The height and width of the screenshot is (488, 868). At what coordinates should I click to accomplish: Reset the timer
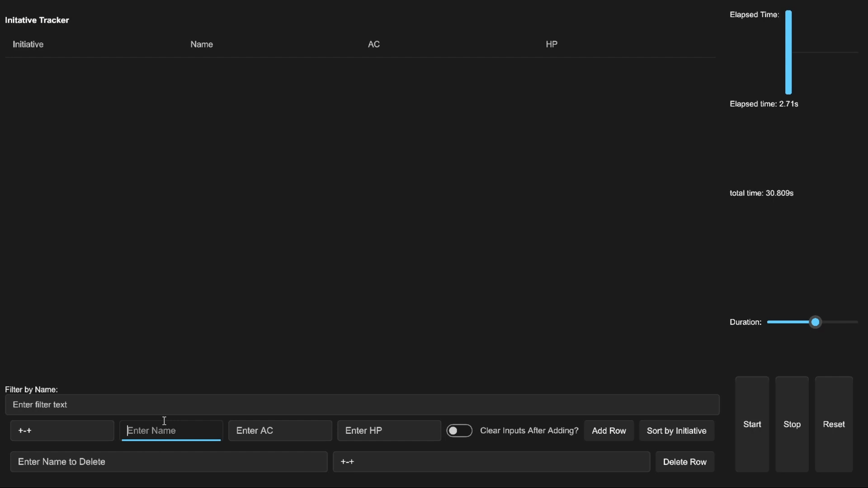[834, 424]
